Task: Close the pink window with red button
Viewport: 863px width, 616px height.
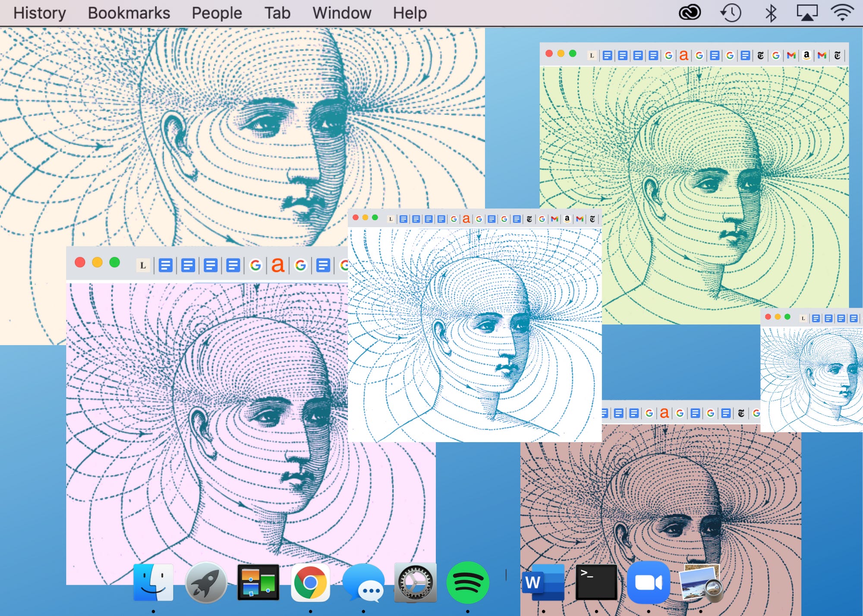Action: [80, 262]
